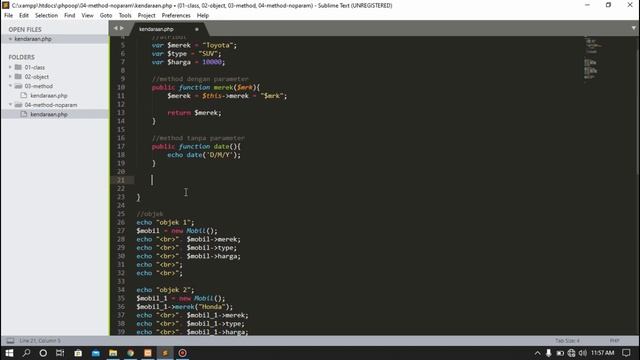Viewport: 640px width, 360px height.
Task: Click $mobil->harga on line 30
Action: pos(213,256)
